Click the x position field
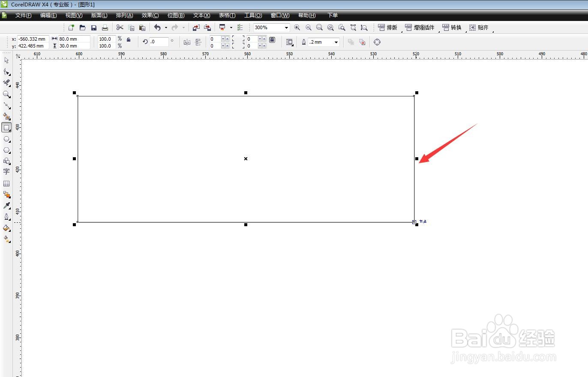The height and width of the screenshot is (377, 588). pyautogui.click(x=33, y=39)
